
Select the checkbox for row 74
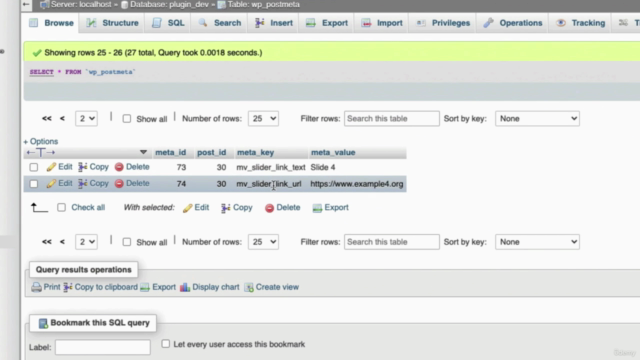tap(34, 184)
